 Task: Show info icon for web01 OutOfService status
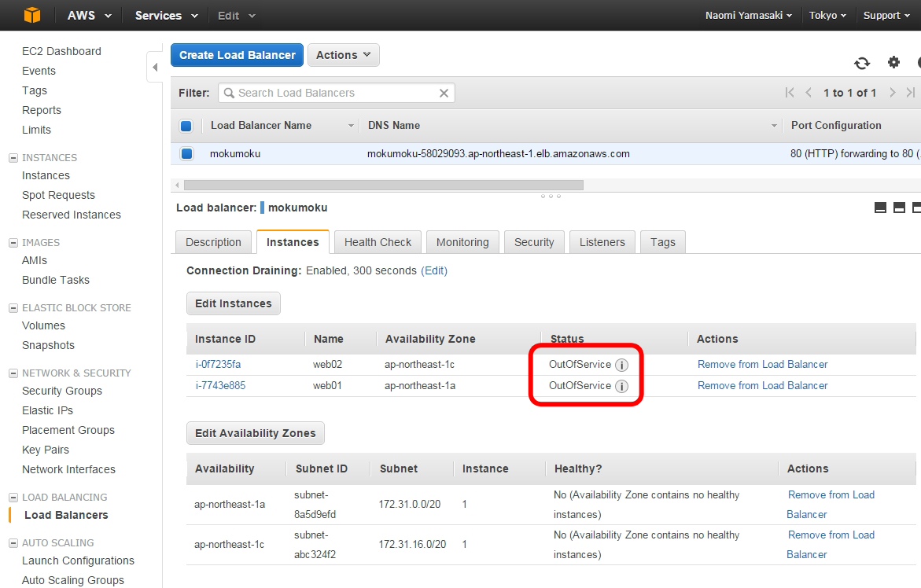pos(621,386)
